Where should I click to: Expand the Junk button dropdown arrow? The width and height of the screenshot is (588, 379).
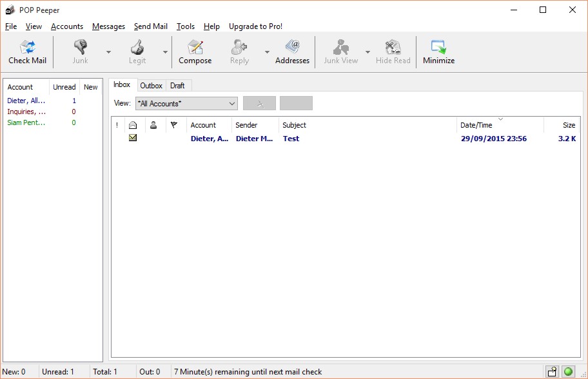click(109, 52)
